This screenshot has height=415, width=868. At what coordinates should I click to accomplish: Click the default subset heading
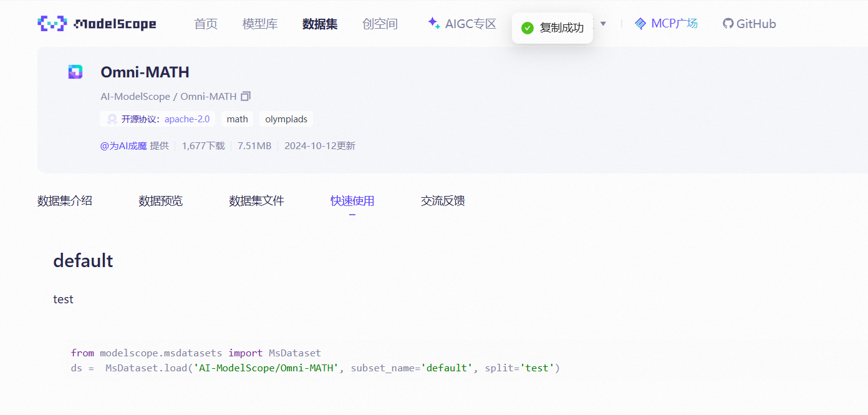click(83, 261)
